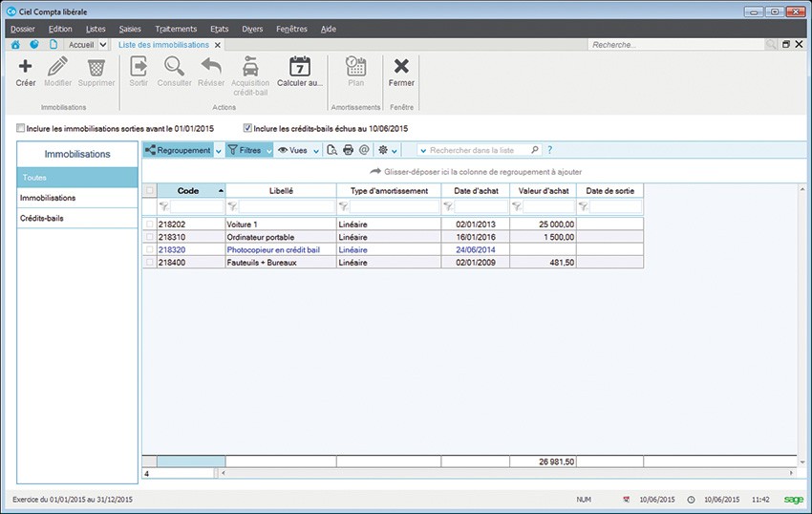This screenshot has width=812, height=514.
Task: Click the search magnifier in list search box
Action: tap(535, 150)
